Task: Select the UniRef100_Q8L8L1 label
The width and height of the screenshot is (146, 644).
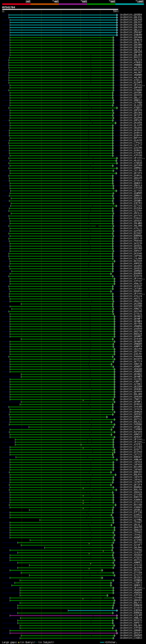Action: click(x=131, y=50)
